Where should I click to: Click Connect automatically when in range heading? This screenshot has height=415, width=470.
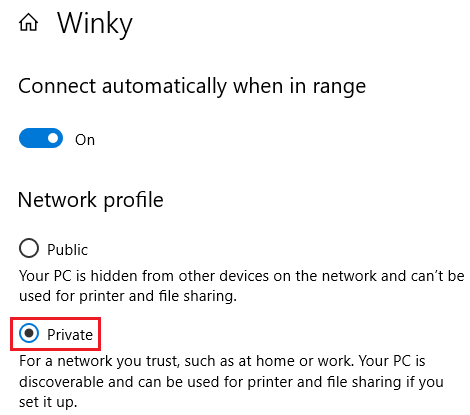192,86
